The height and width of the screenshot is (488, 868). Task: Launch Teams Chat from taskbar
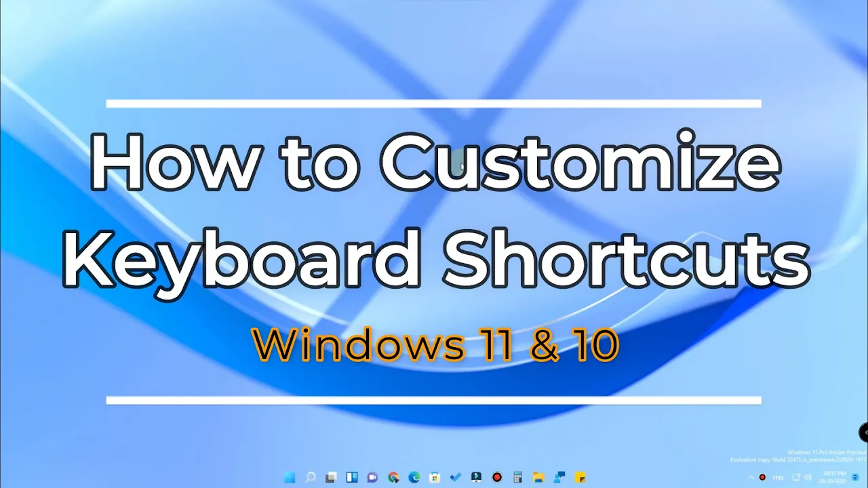pos(372,477)
